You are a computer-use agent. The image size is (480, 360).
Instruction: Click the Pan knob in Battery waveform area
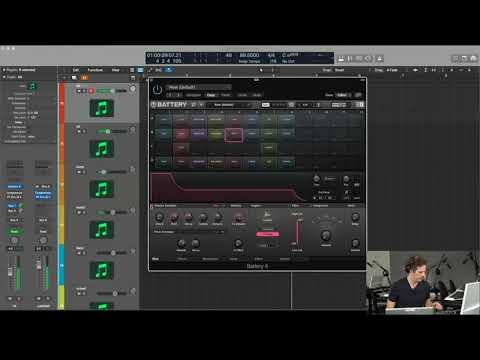point(346,179)
